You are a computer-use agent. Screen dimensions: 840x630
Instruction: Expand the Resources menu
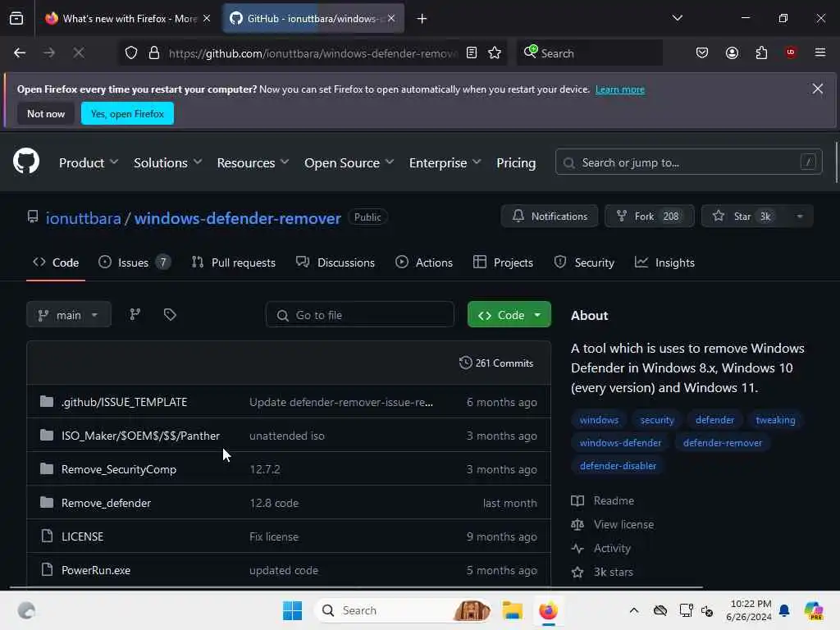click(253, 162)
